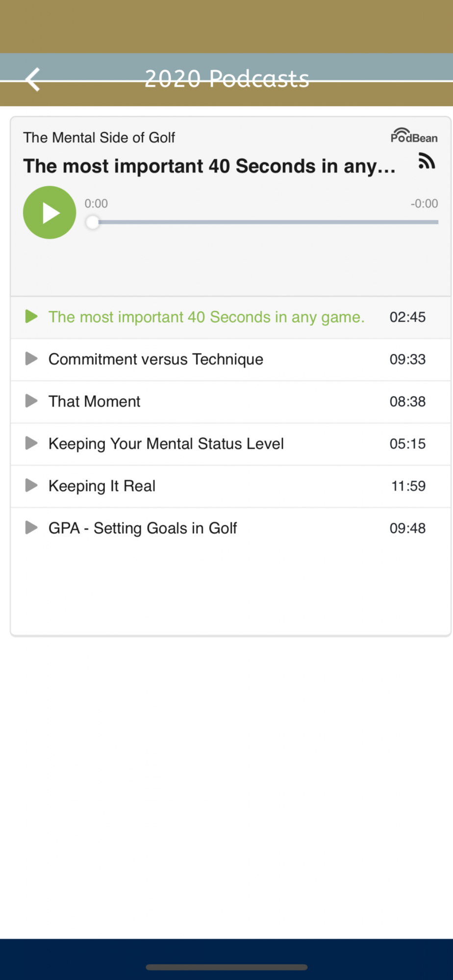The width and height of the screenshot is (453, 980).
Task: Click The Mental Side of Golf show name
Action: (x=99, y=137)
